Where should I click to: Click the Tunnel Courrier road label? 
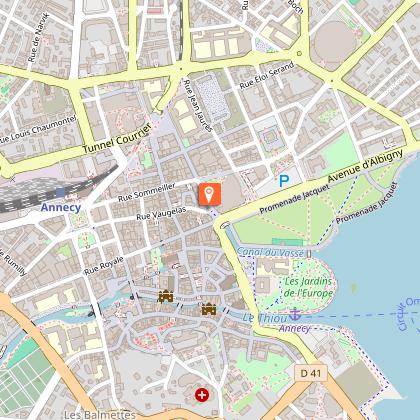tap(117, 139)
